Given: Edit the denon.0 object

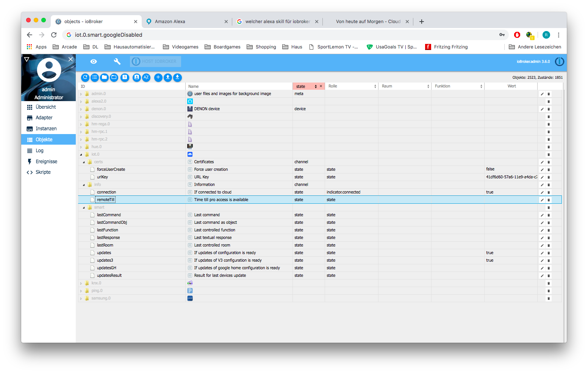Looking at the screenshot, I should [x=542, y=109].
